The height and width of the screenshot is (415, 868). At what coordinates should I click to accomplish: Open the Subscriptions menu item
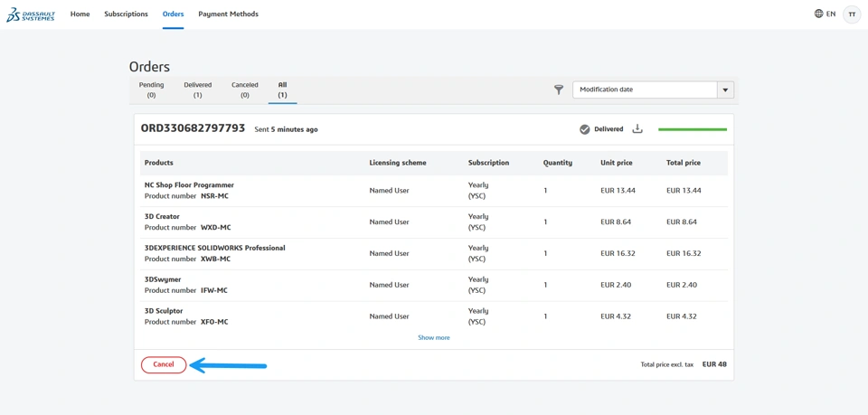tap(126, 14)
